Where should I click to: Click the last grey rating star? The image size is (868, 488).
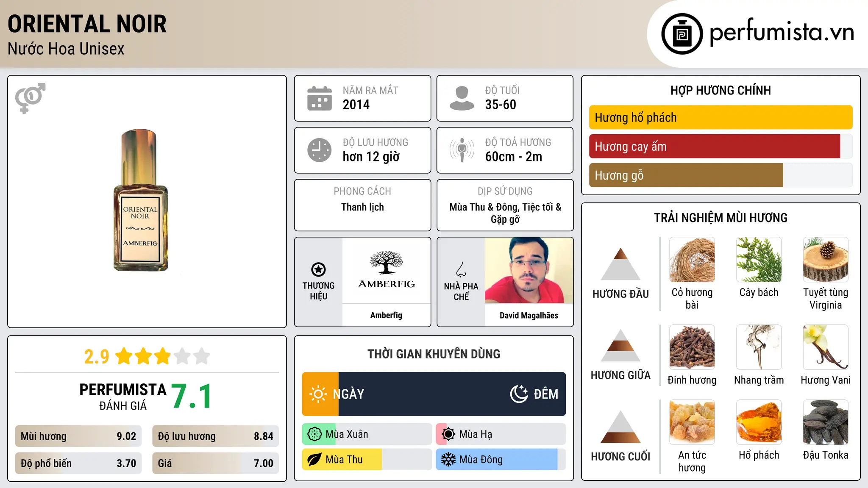click(202, 356)
